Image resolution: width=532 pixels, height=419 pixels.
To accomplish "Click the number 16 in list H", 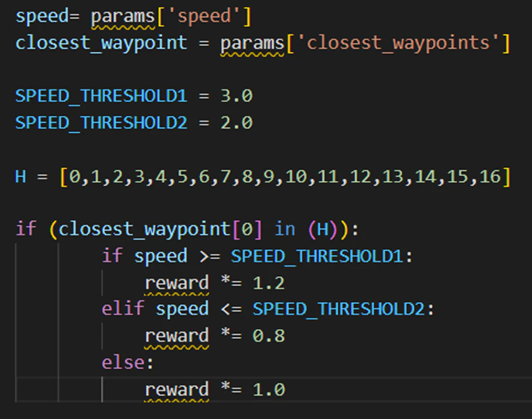I will point(490,177).
